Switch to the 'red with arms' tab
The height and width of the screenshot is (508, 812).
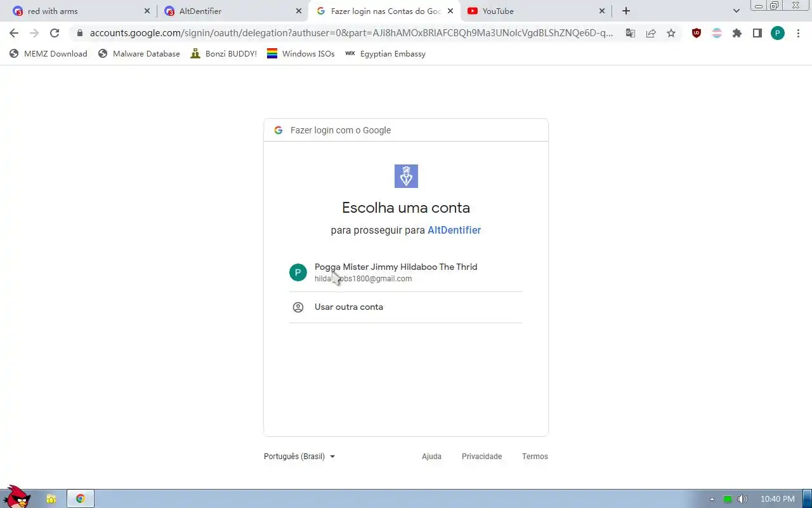pos(80,11)
